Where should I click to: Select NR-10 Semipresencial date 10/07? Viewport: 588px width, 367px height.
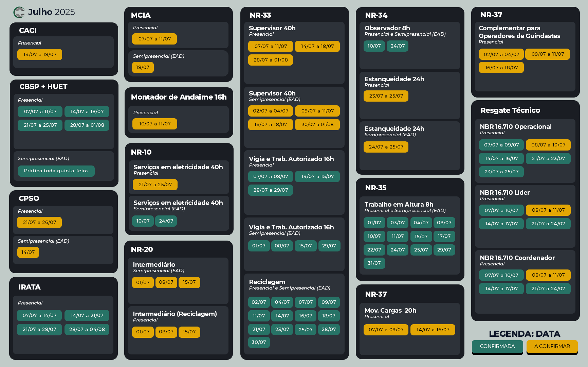coord(143,221)
